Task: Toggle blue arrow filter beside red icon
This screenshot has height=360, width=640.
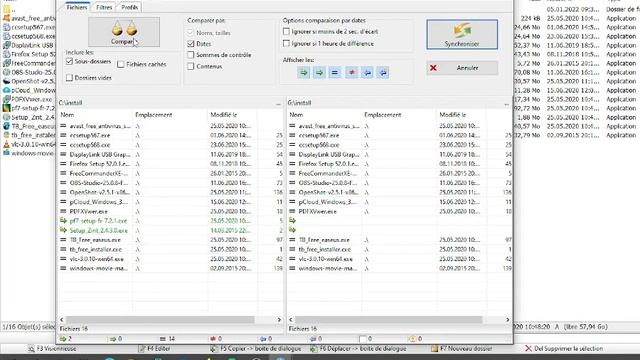Action: [x=367, y=73]
